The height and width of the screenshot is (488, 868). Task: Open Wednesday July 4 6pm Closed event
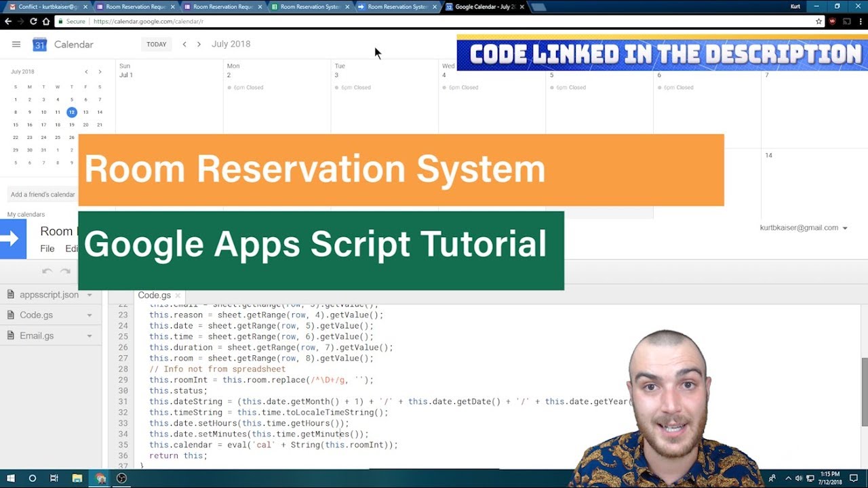pos(460,87)
